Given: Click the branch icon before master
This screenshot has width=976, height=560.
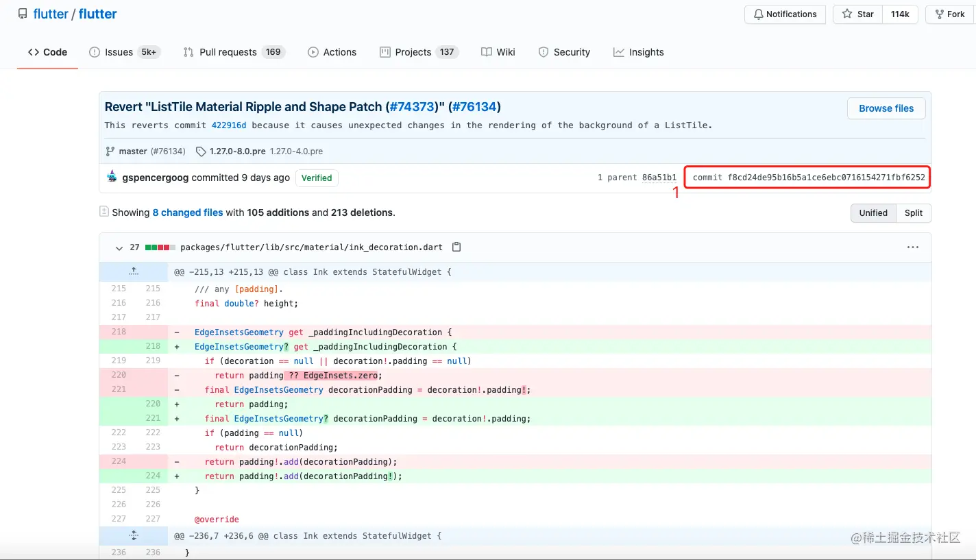Looking at the screenshot, I should tap(110, 151).
